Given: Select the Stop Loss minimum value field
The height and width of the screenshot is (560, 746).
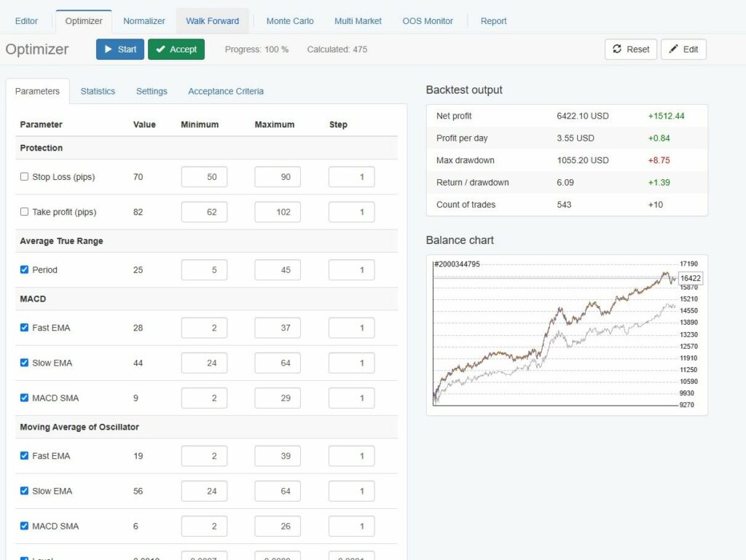Looking at the screenshot, I should pos(203,176).
